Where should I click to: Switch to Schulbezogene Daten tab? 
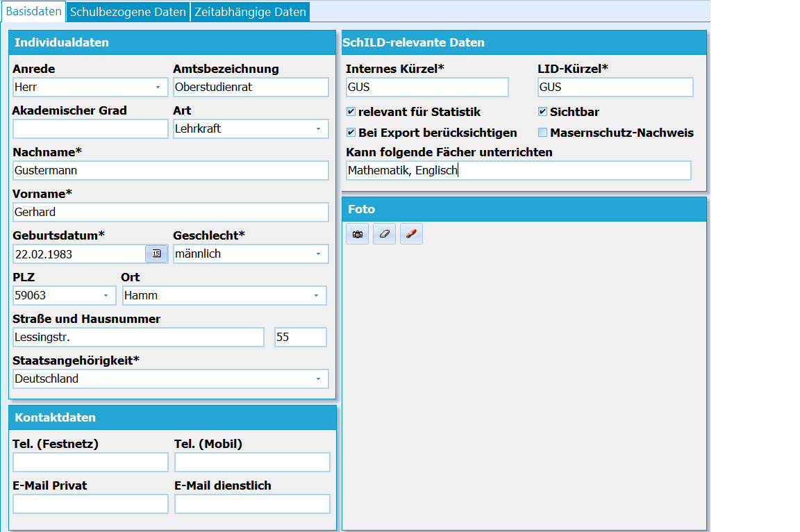(x=128, y=12)
